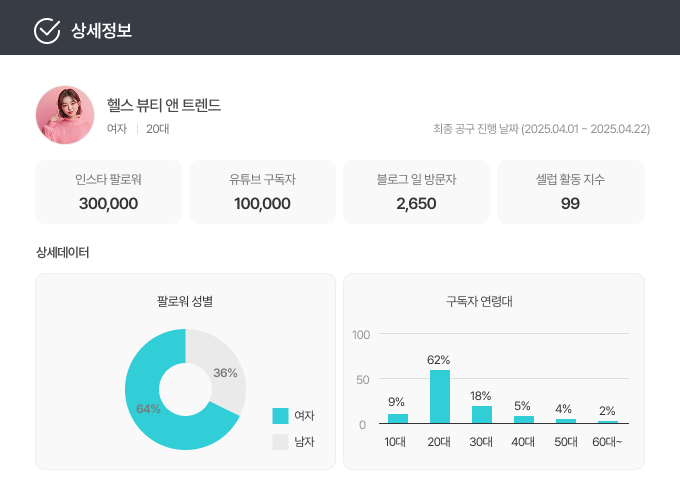Click the 36% gray donut segment
Screen dimensions: 680x500
pos(224,372)
